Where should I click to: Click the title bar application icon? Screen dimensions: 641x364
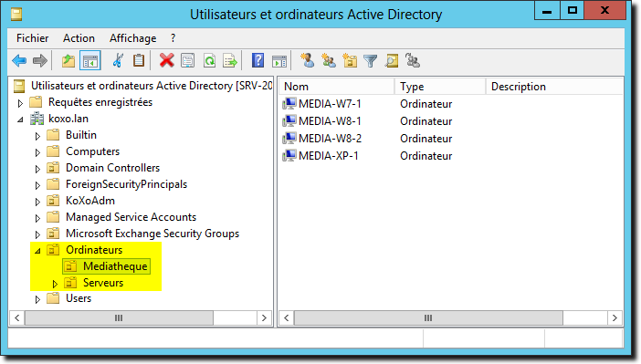(16, 15)
